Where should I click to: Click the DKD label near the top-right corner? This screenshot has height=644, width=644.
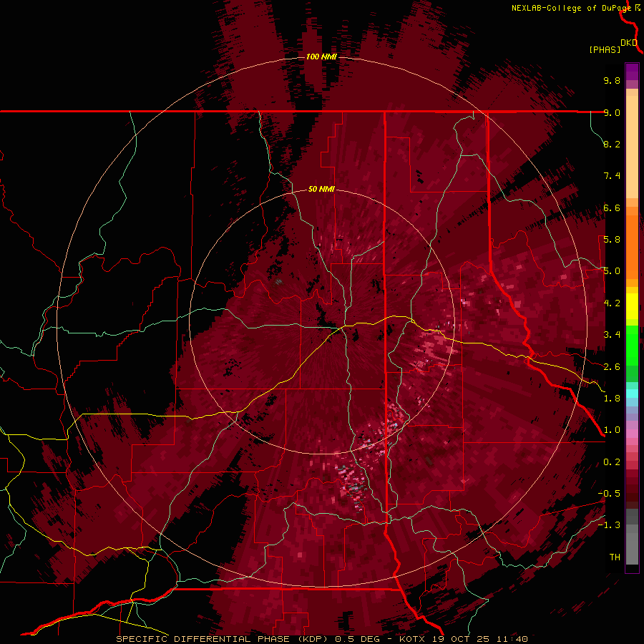(x=629, y=43)
